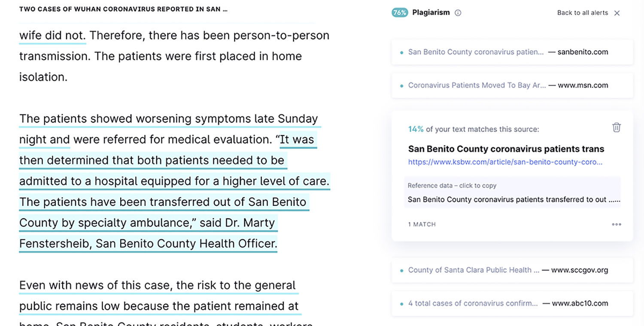Delete the ksbw.com source with trash icon
The height and width of the screenshot is (326, 644).
(617, 127)
